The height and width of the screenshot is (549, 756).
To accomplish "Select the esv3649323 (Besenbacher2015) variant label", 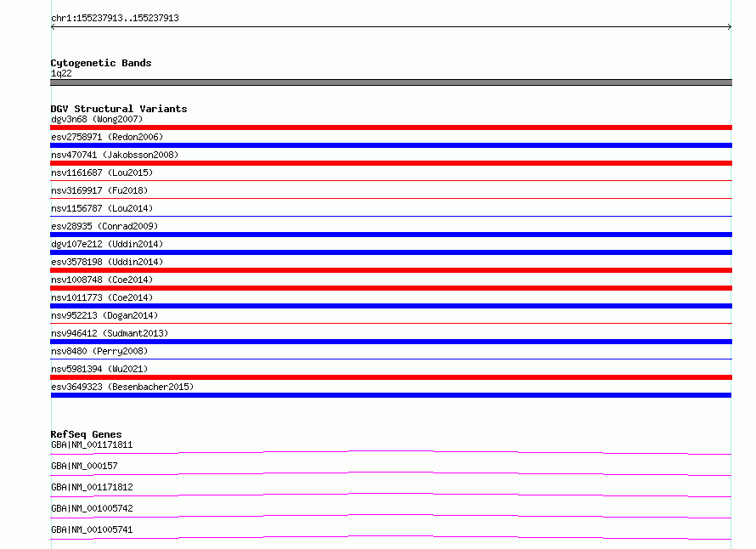I will click(122, 387).
